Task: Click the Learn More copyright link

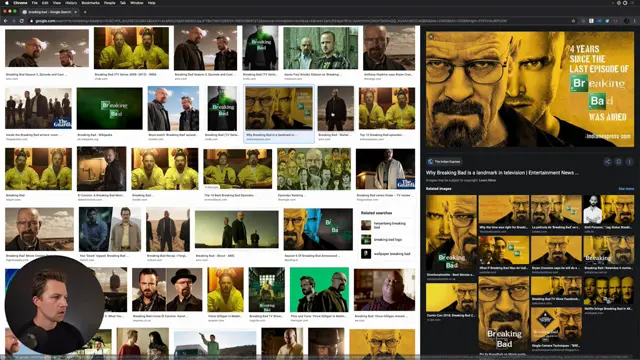Action: (487, 180)
